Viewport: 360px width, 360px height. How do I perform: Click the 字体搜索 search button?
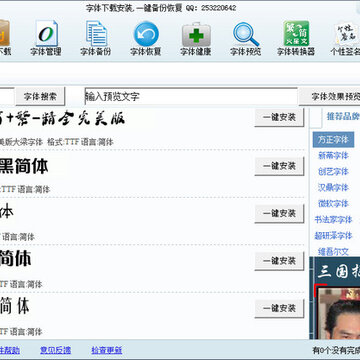coord(40,97)
